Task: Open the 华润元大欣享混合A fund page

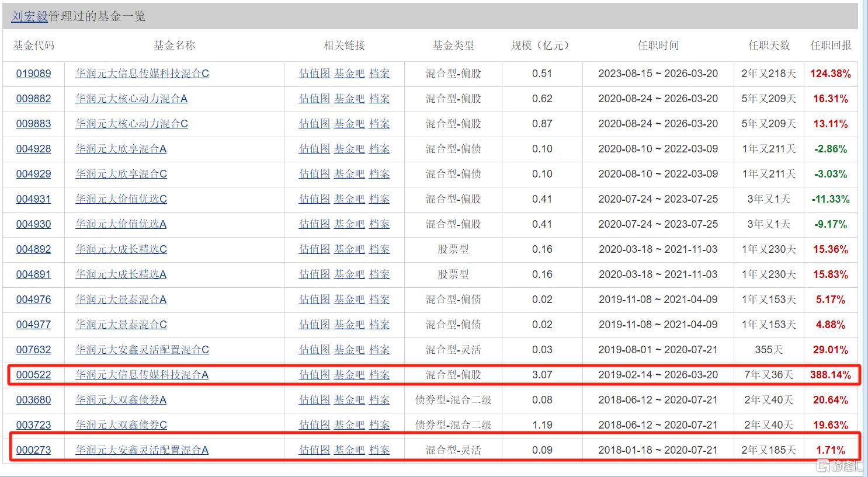Action: (121, 149)
